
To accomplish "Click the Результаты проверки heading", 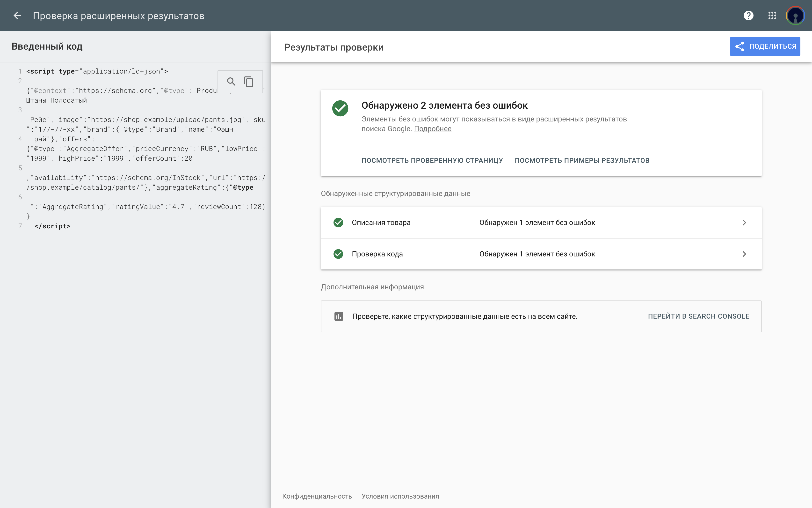I will click(333, 47).
